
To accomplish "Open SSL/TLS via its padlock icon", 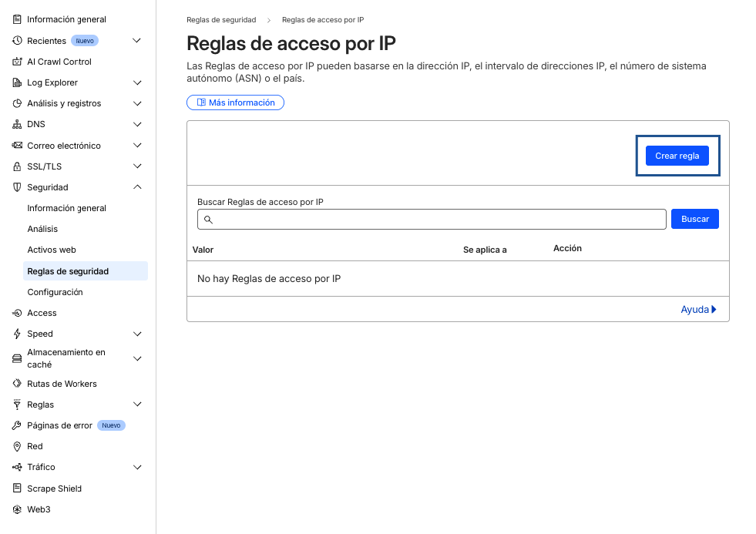I will pos(15,166).
